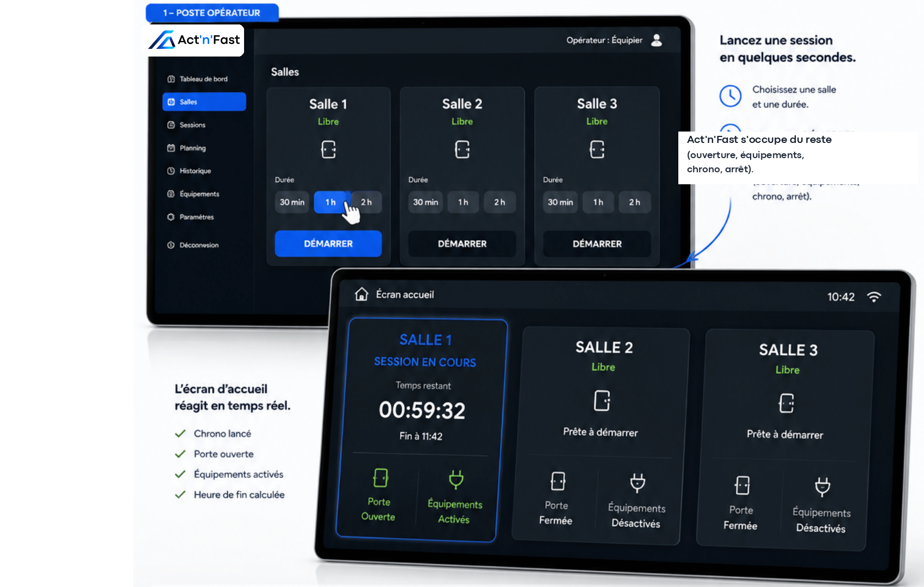924x587 pixels.
Task: Select 30 min duration for Salle 1
Action: click(x=292, y=202)
